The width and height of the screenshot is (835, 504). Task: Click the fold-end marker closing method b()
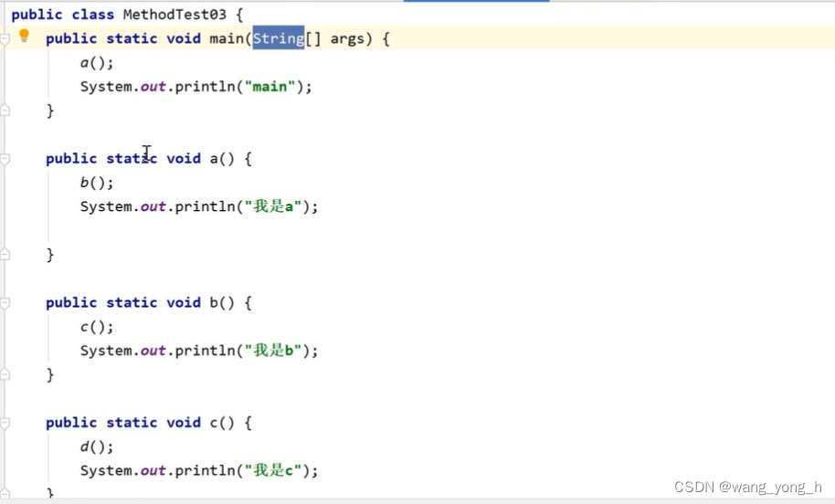tap(5, 374)
